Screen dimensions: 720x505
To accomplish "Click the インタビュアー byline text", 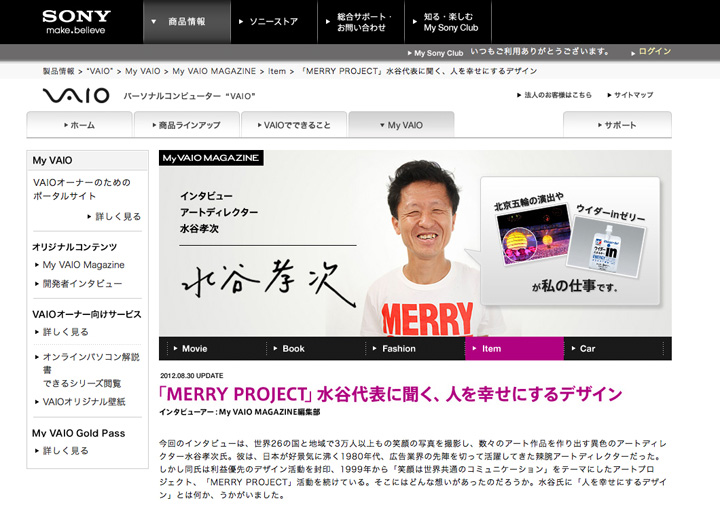I will (x=240, y=412).
